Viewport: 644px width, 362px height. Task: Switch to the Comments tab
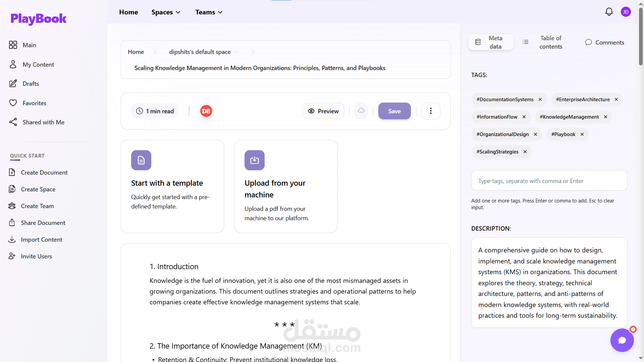point(604,42)
